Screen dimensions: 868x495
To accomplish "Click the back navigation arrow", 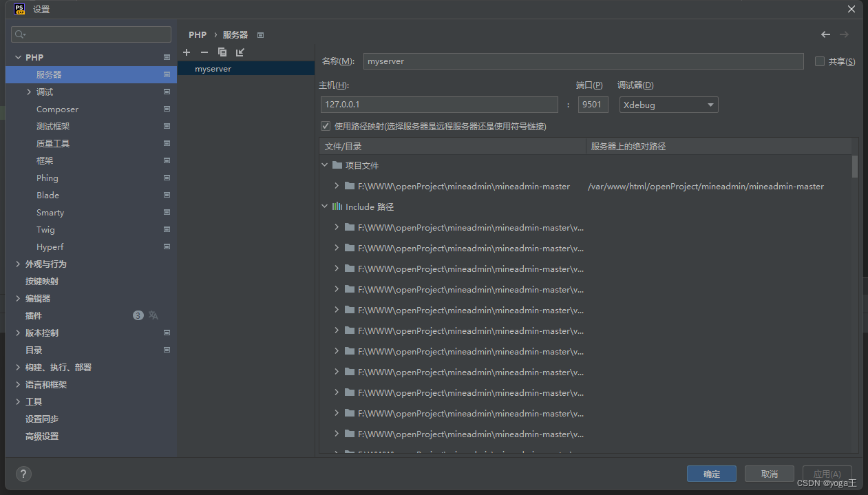I will 825,34.
